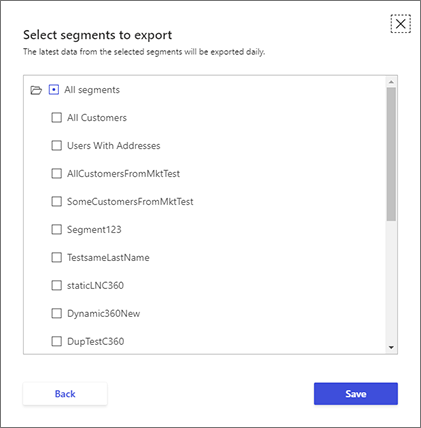
Task: Select the AllCustomersFromMktTest label
Action: [123, 174]
